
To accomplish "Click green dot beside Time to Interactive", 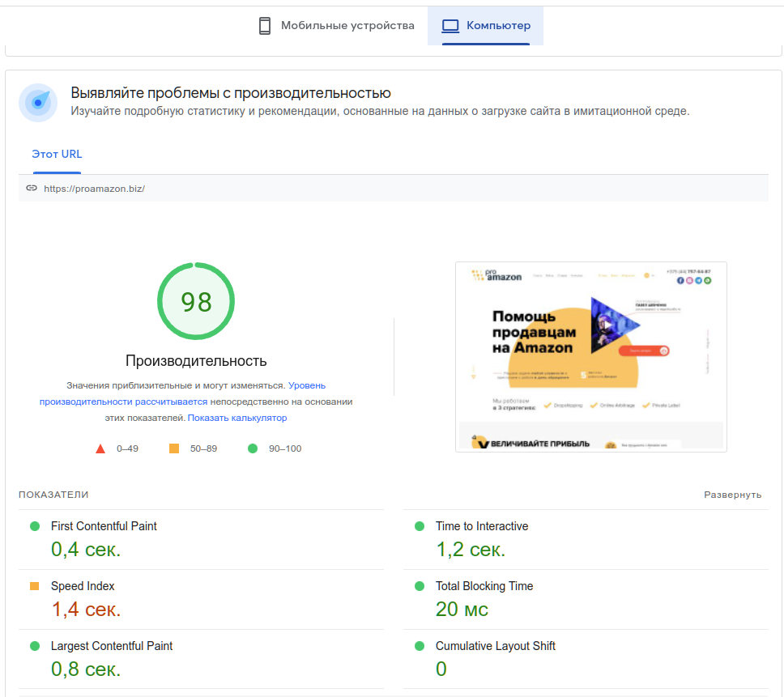I will (418, 525).
